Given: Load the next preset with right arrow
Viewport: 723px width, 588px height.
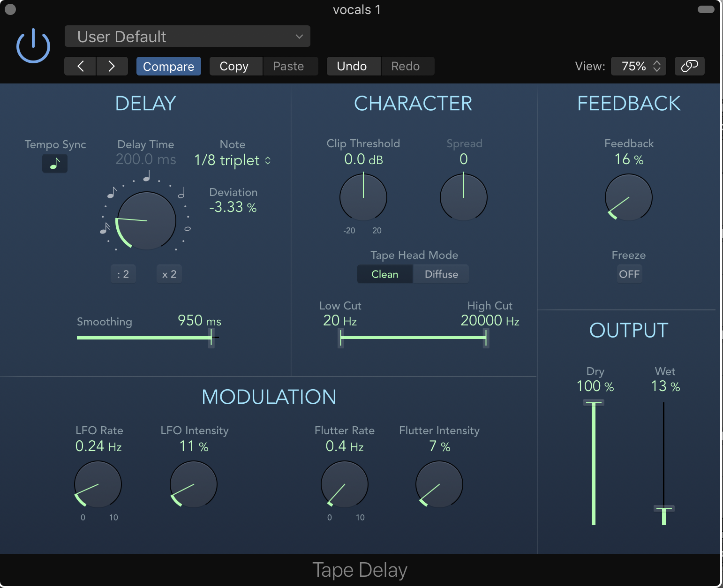Looking at the screenshot, I should tap(112, 66).
